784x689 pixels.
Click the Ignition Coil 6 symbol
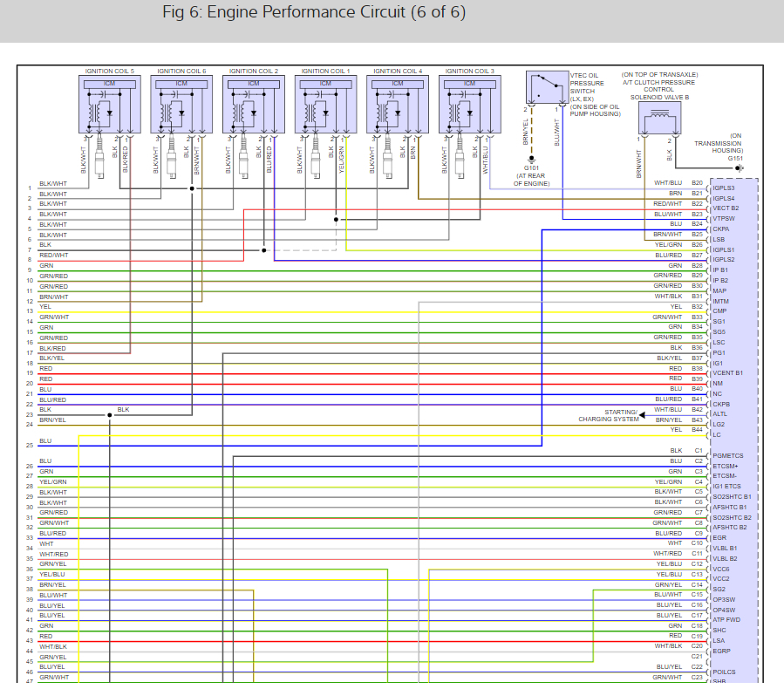[181, 104]
